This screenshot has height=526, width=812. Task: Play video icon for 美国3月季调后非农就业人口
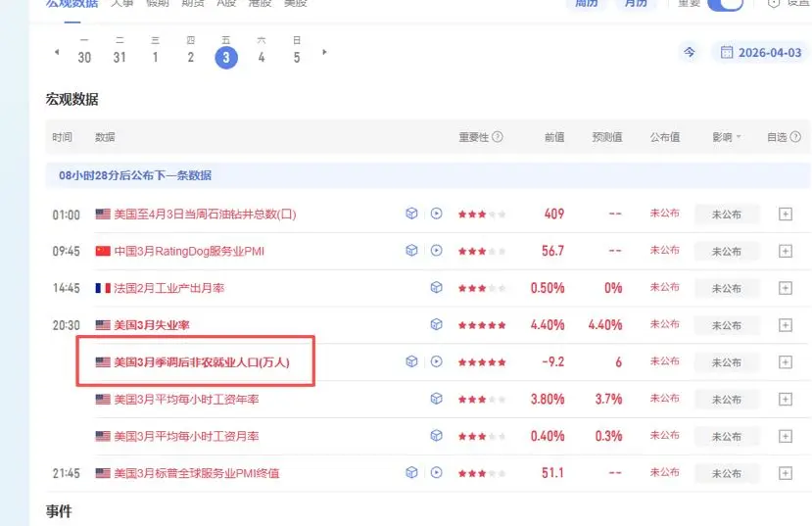(x=437, y=361)
